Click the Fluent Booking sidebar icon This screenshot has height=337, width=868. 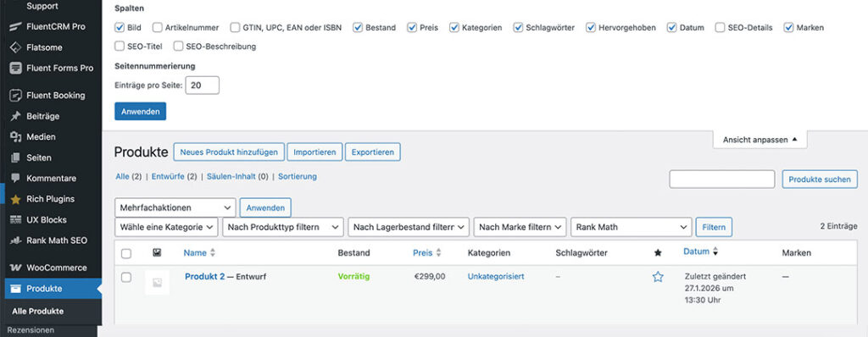click(x=15, y=95)
